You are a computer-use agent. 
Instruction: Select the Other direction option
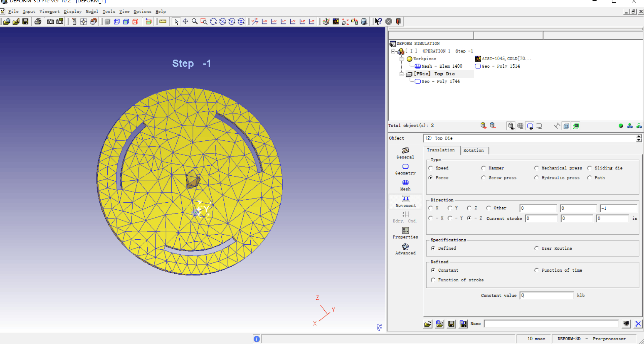496,208
